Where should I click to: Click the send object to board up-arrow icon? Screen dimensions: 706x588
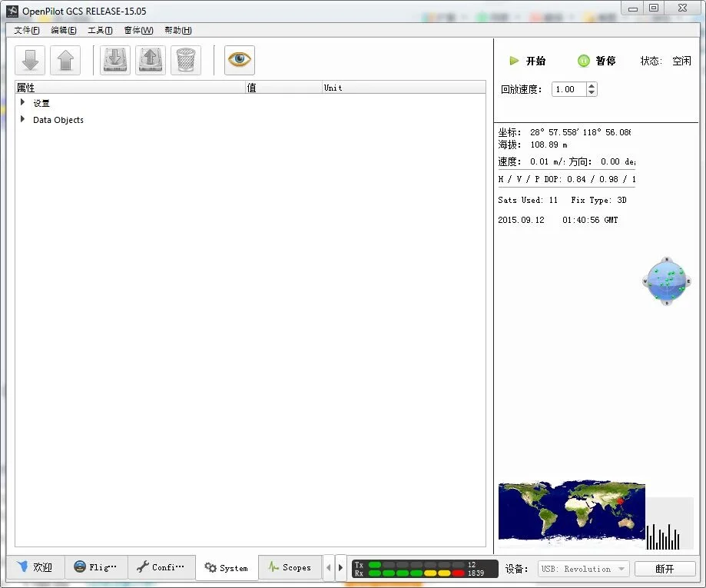65,60
